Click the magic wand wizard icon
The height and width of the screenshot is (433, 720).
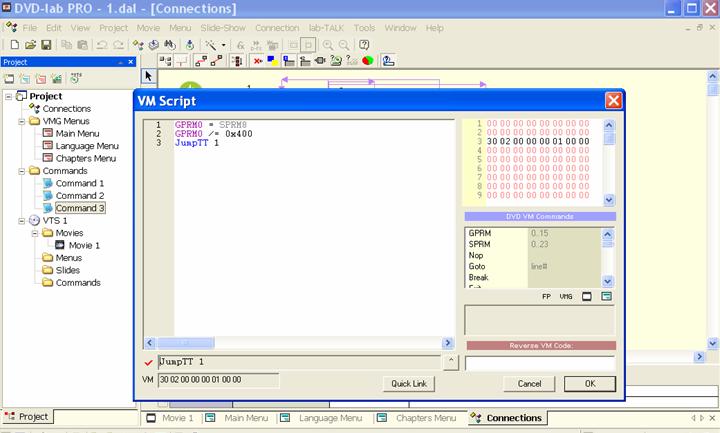211,45
